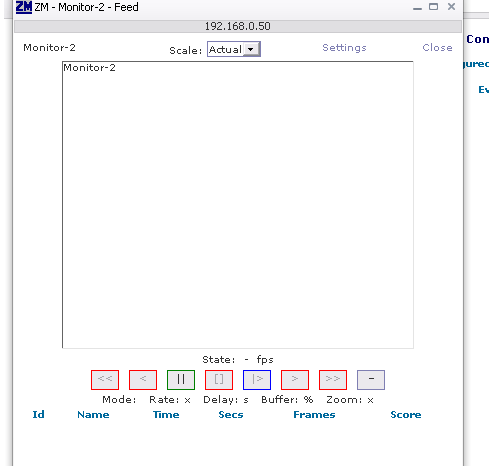489x466 pixels.
Task: Sort events by Time column
Action: point(166,414)
